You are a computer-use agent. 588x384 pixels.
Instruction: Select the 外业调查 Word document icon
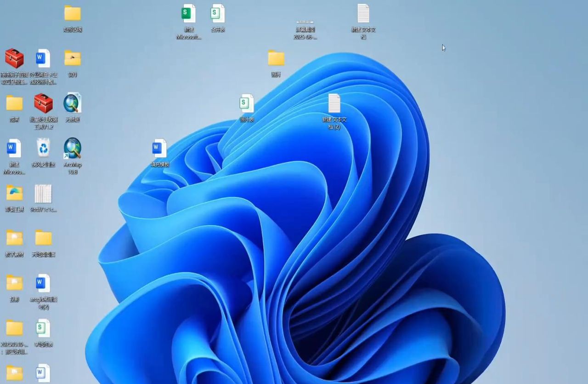tap(43, 58)
